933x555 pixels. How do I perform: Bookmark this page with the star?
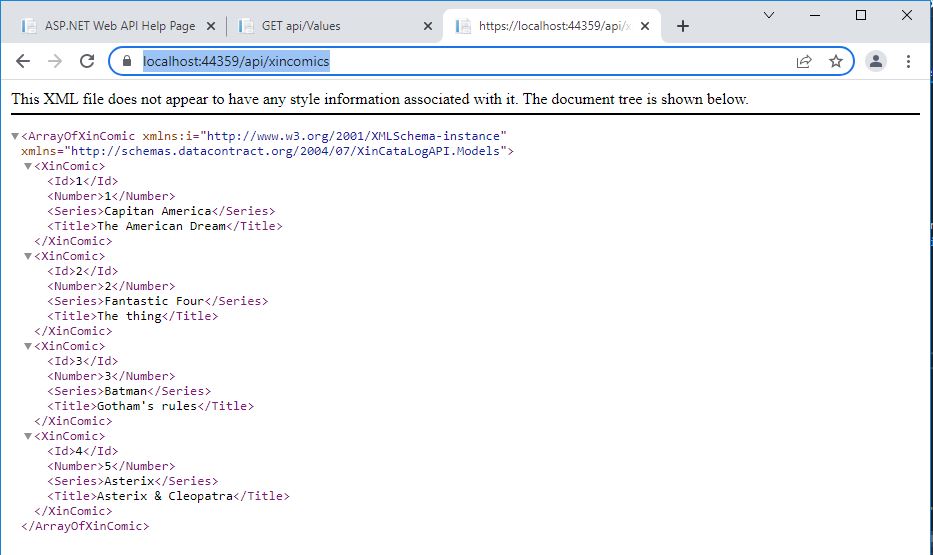[x=835, y=61]
